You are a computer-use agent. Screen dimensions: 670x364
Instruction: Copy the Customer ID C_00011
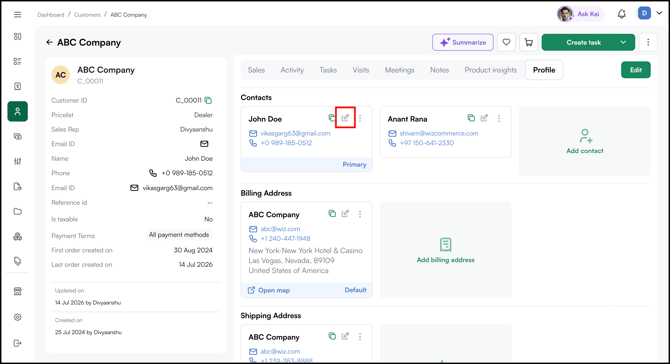[x=208, y=100]
